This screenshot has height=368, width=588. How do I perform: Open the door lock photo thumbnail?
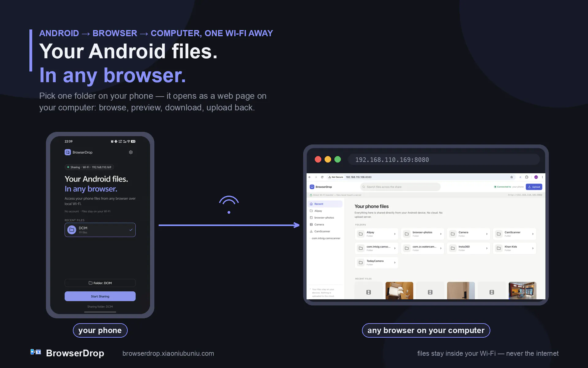(461, 290)
